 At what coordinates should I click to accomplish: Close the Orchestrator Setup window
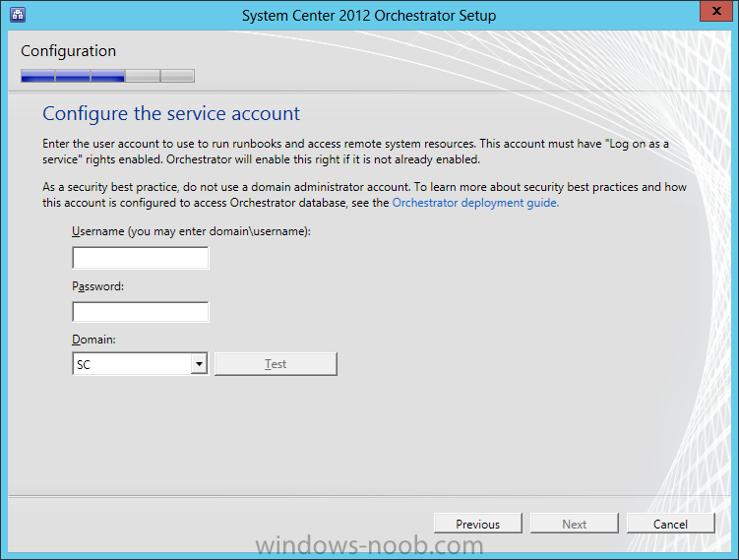(x=716, y=11)
